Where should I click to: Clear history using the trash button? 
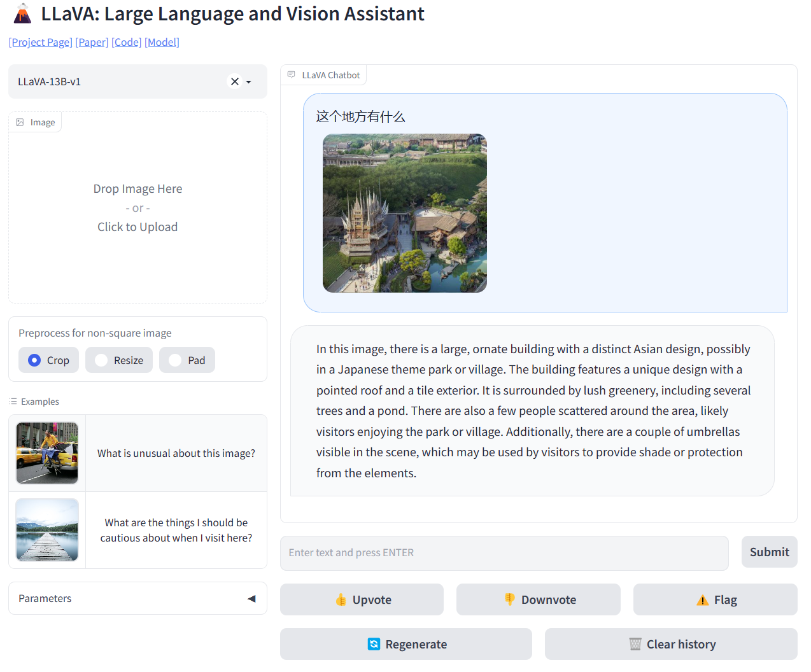[671, 644]
